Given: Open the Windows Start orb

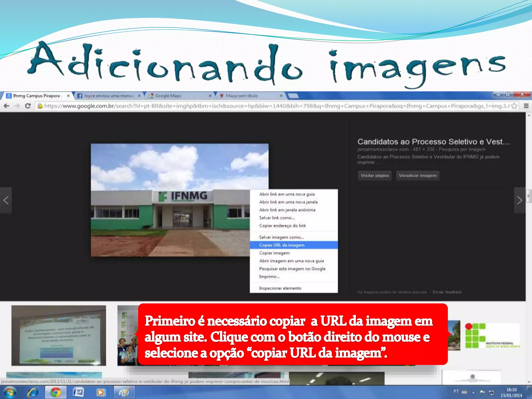Looking at the screenshot, I should pyautogui.click(x=10, y=392).
